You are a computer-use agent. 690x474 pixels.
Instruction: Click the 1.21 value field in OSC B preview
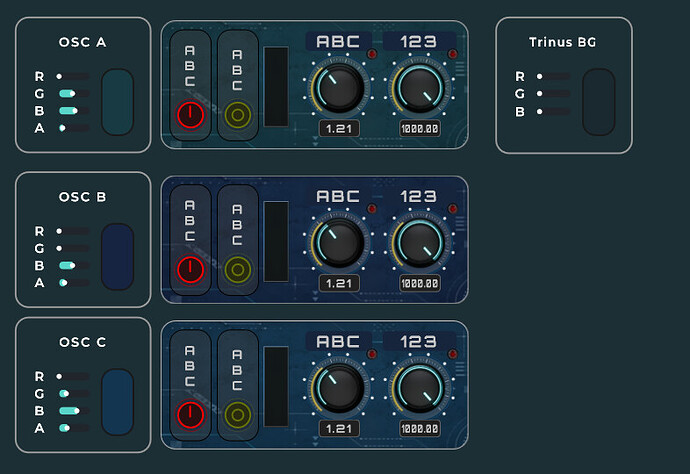pos(339,283)
